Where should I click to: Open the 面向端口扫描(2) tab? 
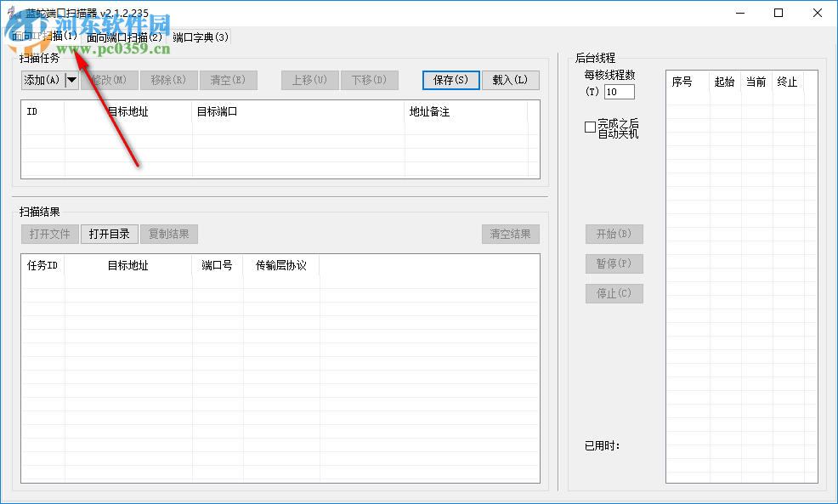click(124, 37)
